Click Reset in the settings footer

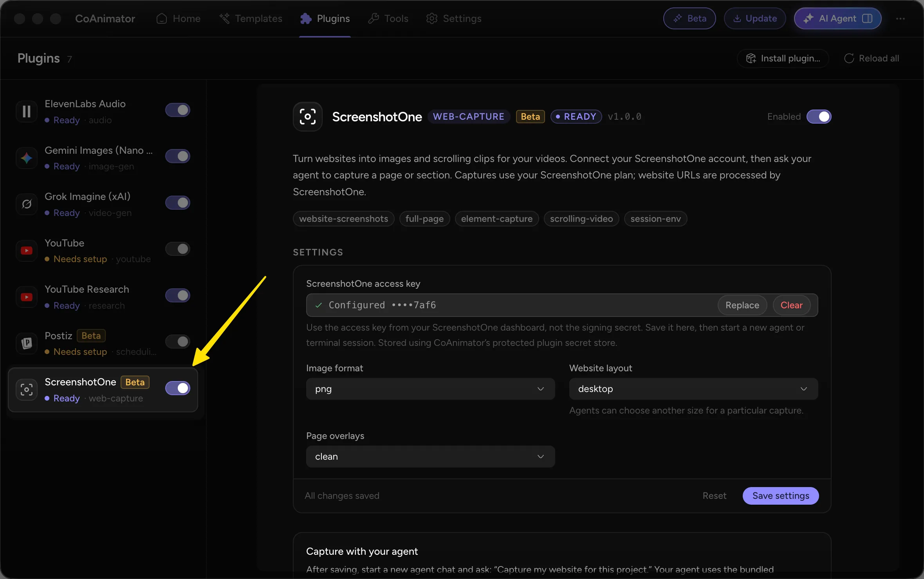[715, 496]
